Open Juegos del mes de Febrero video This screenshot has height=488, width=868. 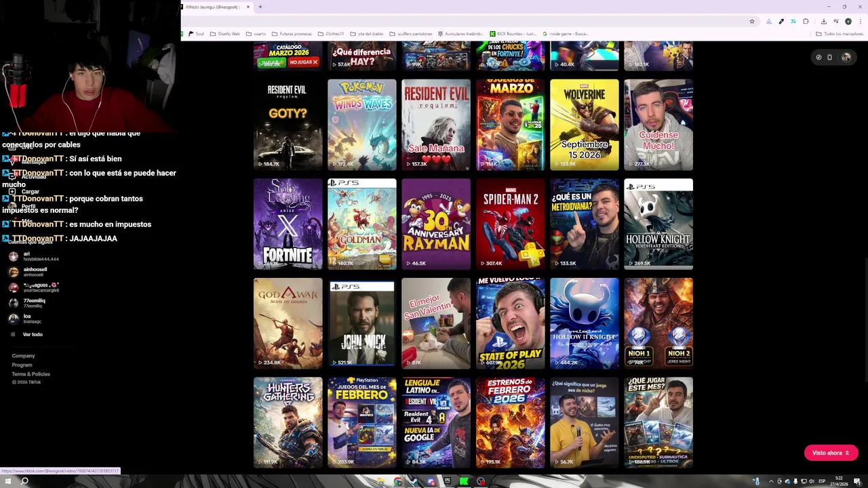pos(362,423)
